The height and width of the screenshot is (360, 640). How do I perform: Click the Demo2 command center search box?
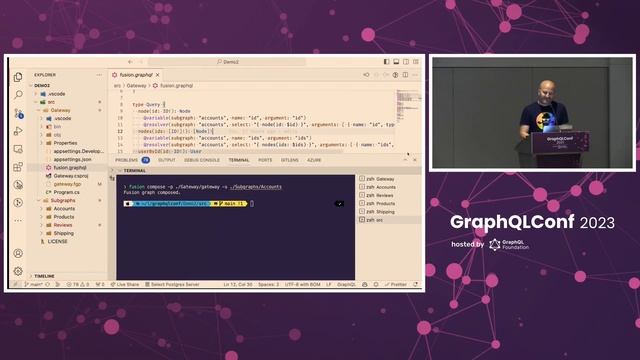[x=227, y=62]
